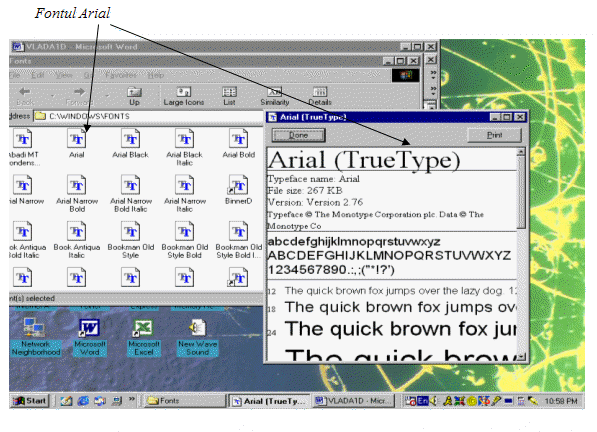
Task: Go Forward in the Fonts window
Action: [x=79, y=96]
